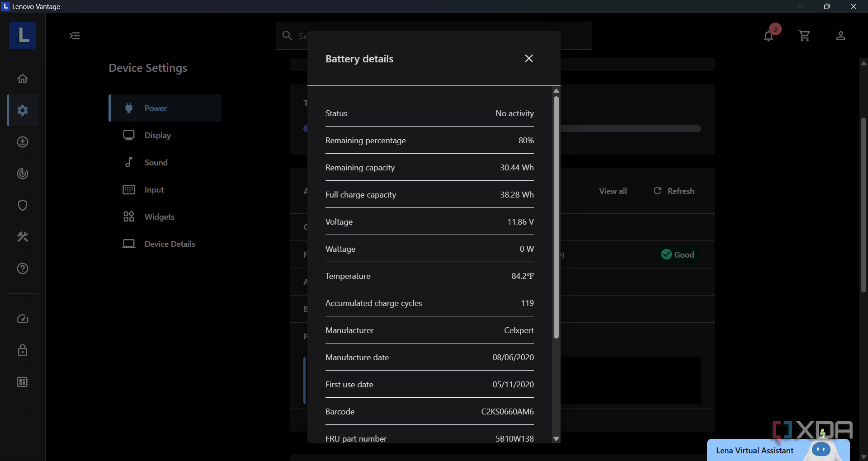The image size is (868, 461).
Task: Click View all link
Action: click(x=613, y=191)
